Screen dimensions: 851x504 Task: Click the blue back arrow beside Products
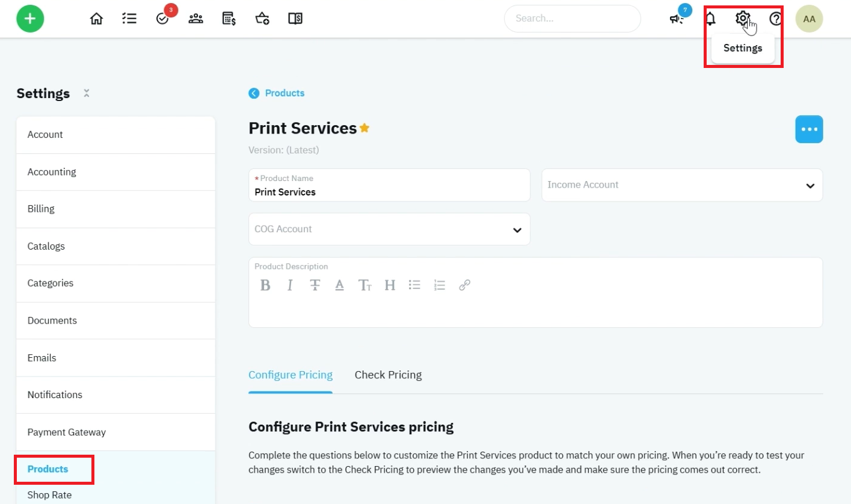point(254,93)
